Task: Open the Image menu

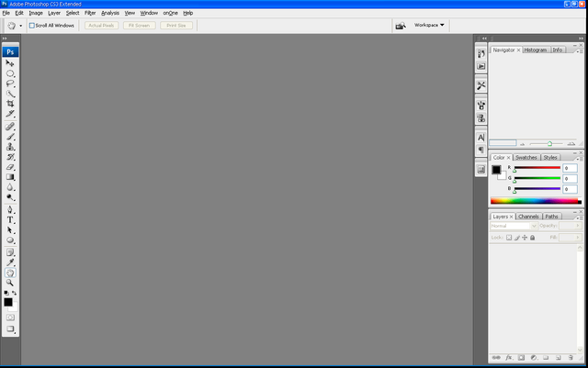Action: [36, 13]
